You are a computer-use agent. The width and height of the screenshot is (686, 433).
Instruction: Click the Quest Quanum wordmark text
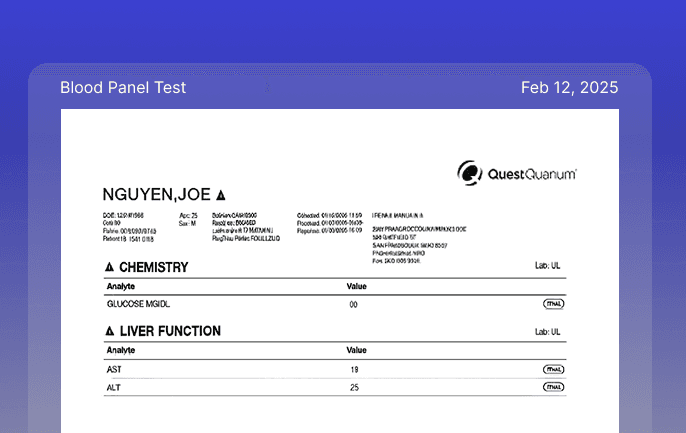pos(531,174)
